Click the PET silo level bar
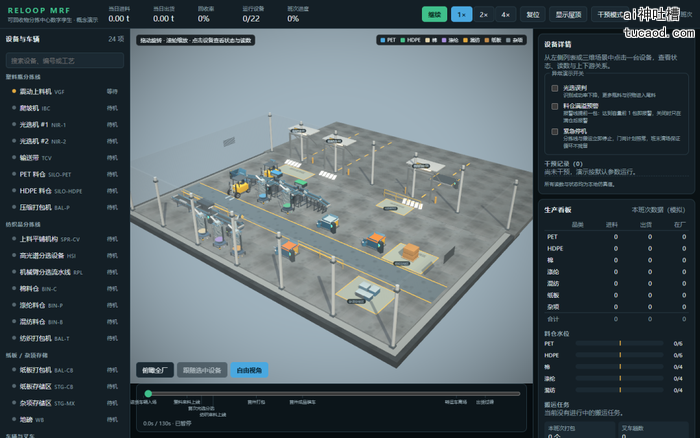The width and height of the screenshot is (700, 438). (619, 343)
